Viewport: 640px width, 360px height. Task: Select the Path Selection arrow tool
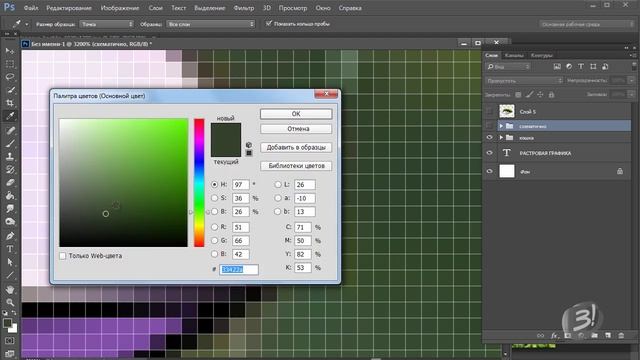point(10,262)
